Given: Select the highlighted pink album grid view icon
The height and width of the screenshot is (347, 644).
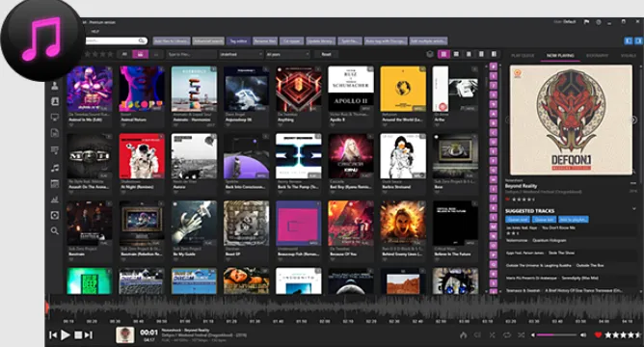Looking at the screenshot, I should (x=443, y=54).
